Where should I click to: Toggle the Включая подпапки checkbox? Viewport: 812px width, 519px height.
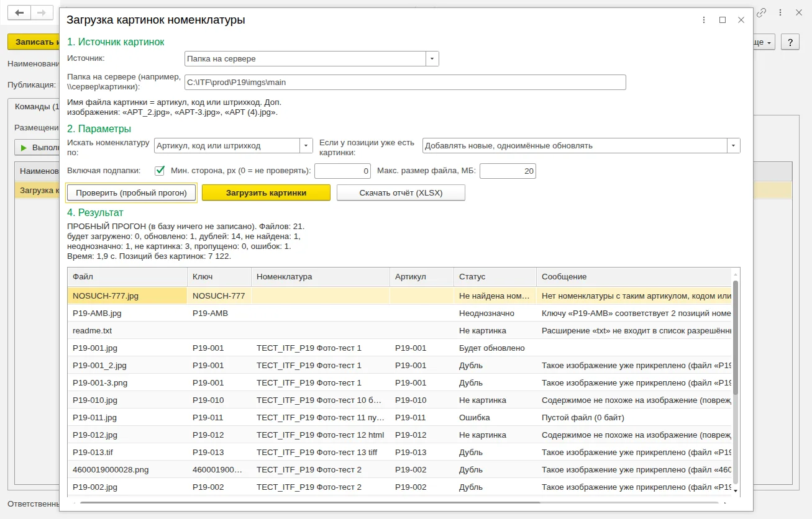(160, 170)
